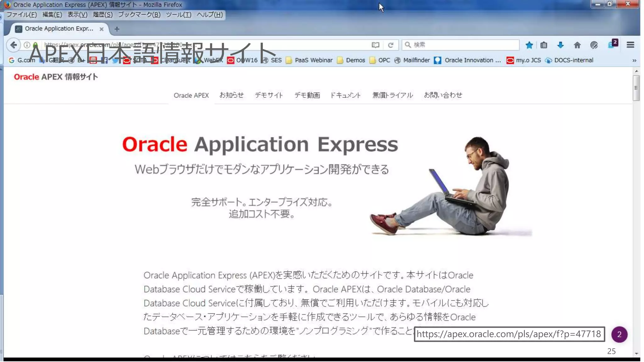Go back with the Firefox back arrow
The height and width of the screenshot is (362, 644).
[x=13, y=45]
